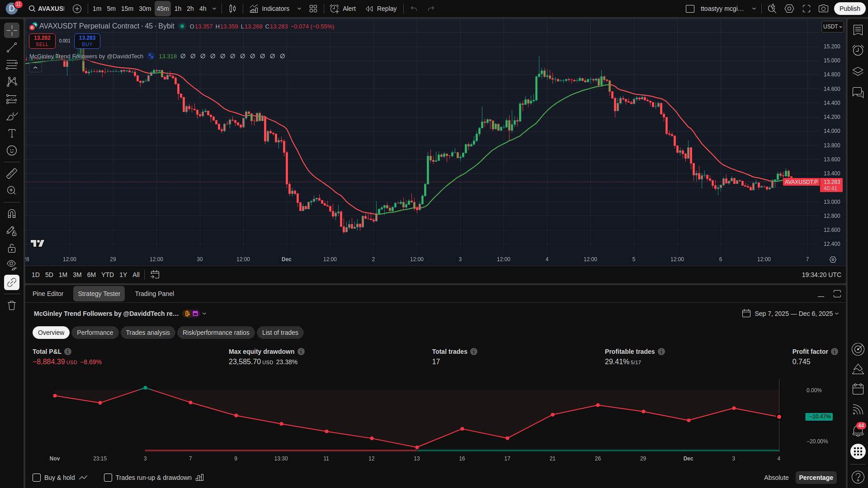Viewport: 868px width, 488px height.
Task: Open the candlestick chart style selector
Action: (232, 9)
